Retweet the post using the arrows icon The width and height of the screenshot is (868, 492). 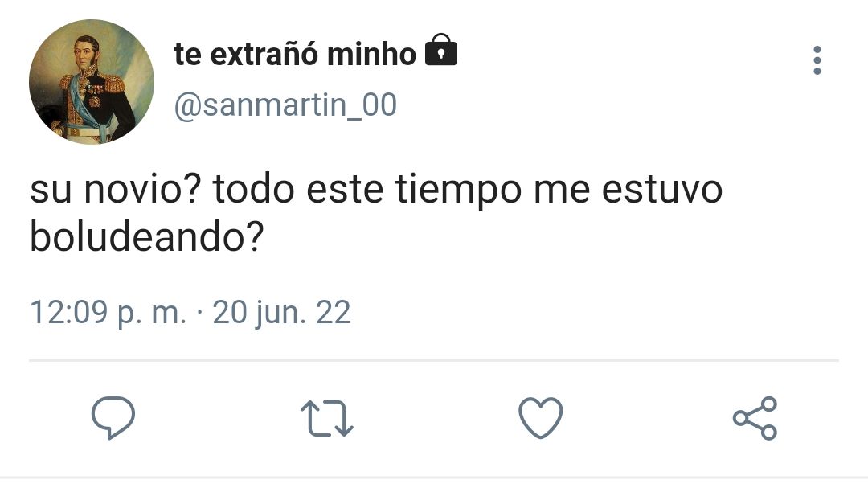(x=326, y=418)
